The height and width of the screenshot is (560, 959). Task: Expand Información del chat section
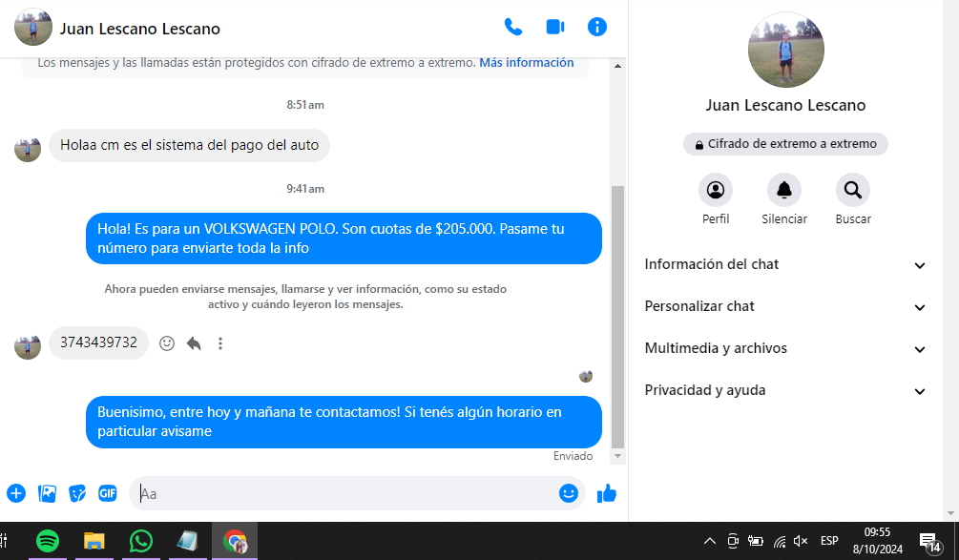click(785, 264)
